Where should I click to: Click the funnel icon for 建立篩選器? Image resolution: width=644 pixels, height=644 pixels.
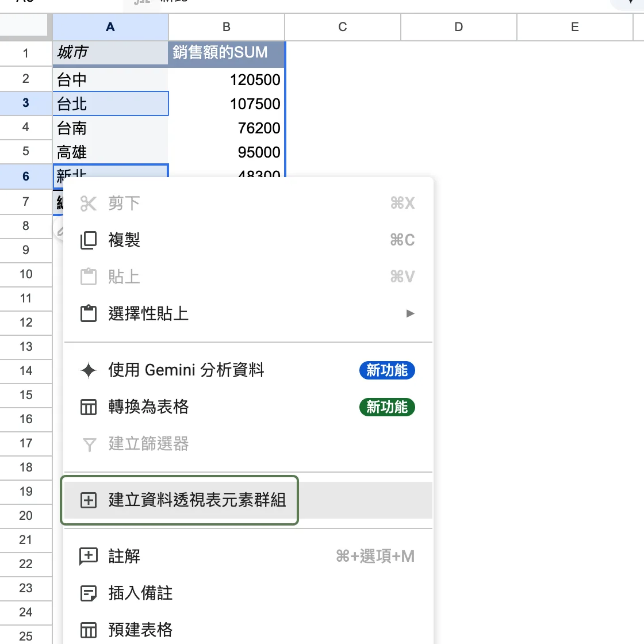point(89,444)
